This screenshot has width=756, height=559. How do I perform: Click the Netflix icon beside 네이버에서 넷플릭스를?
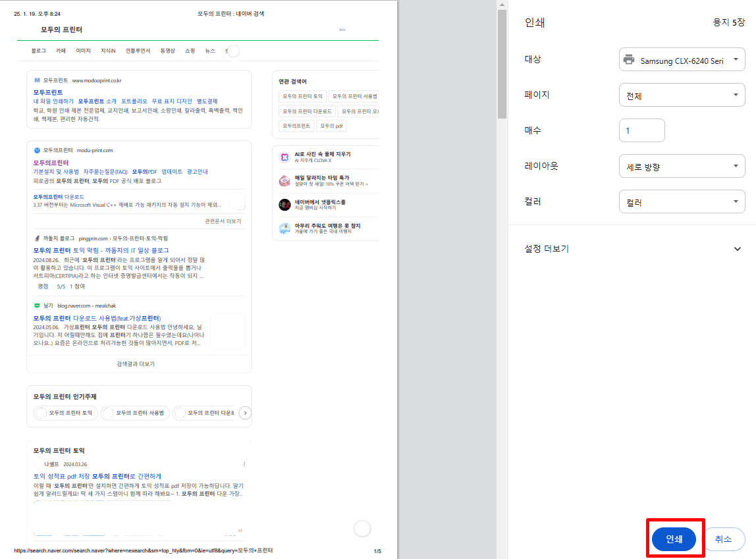point(284,205)
